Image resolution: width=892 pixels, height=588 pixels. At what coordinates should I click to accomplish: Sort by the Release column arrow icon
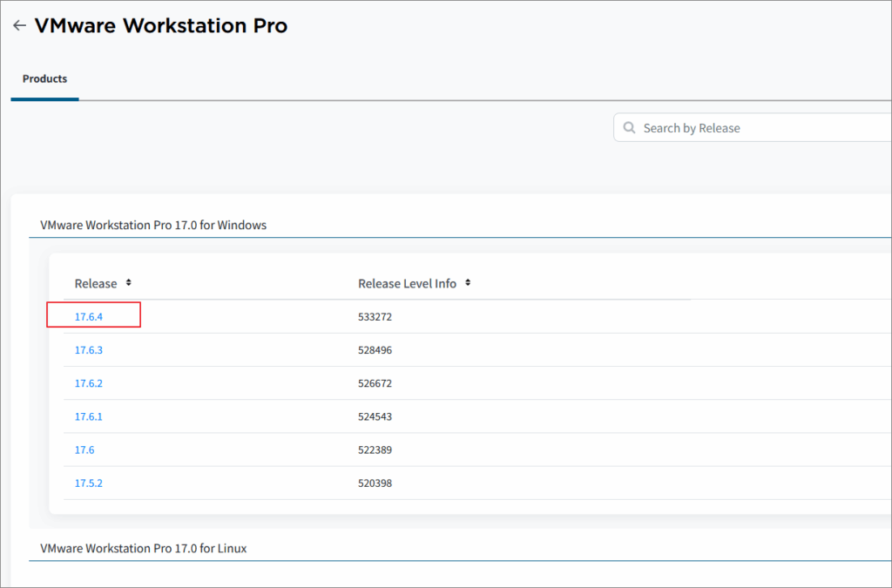129,283
